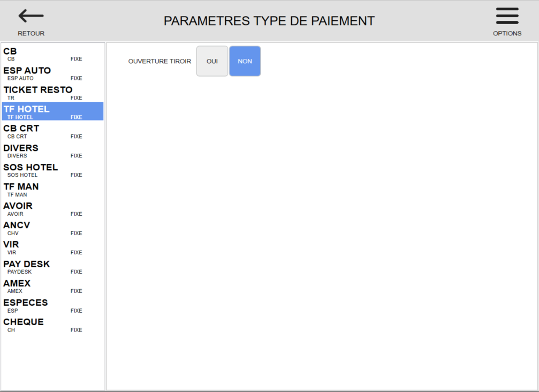This screenshot has height=392, width=539.
Task: Select the ESP AUTO payment type
Action: pyautogui.click(x=52, y=73)
